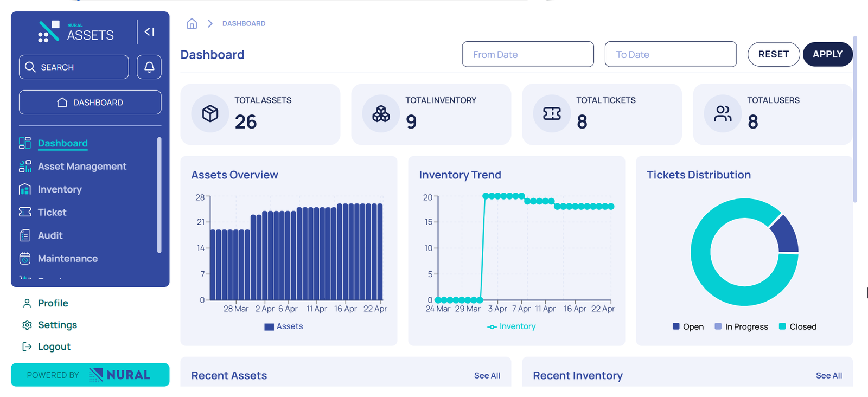
Task: Click the home breadcrumb icon
Action: point(192,23)
